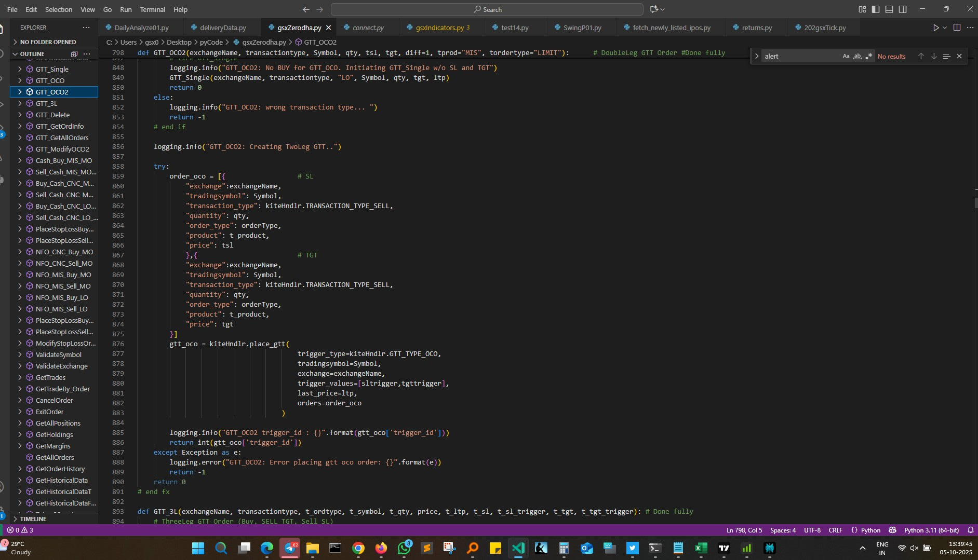Screen dimensions: 978x560
Task: Open the run button dropdown arrow
Action: [x=945, y=28]
